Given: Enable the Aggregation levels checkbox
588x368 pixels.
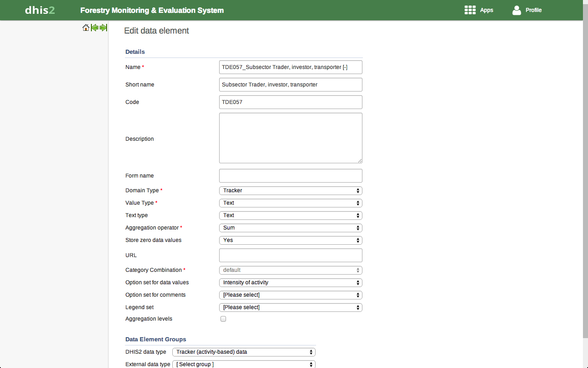Looking at the screenshot, I should (x=223, y=319).
